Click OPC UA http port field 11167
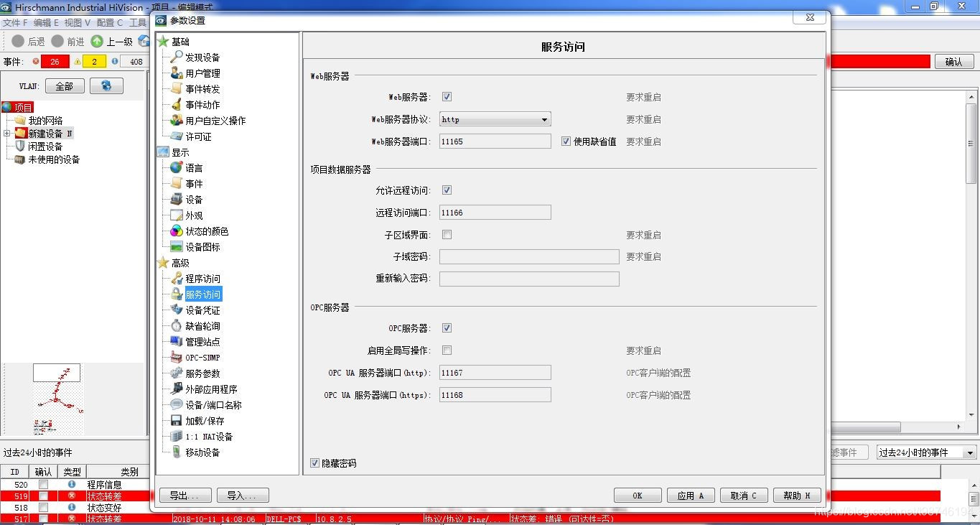 coord(495,373)
